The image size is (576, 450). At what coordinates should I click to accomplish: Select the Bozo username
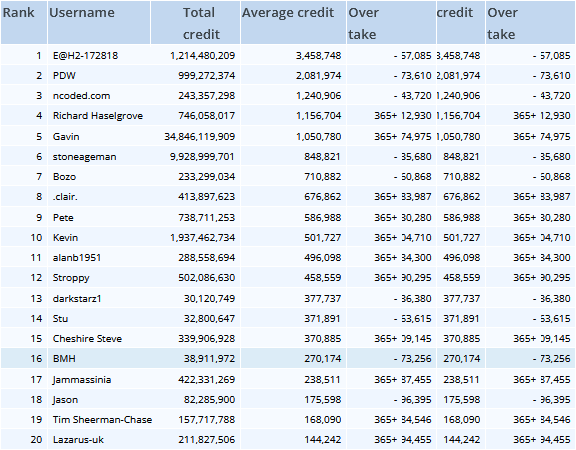pyautogui.click(x=64, y=177)
